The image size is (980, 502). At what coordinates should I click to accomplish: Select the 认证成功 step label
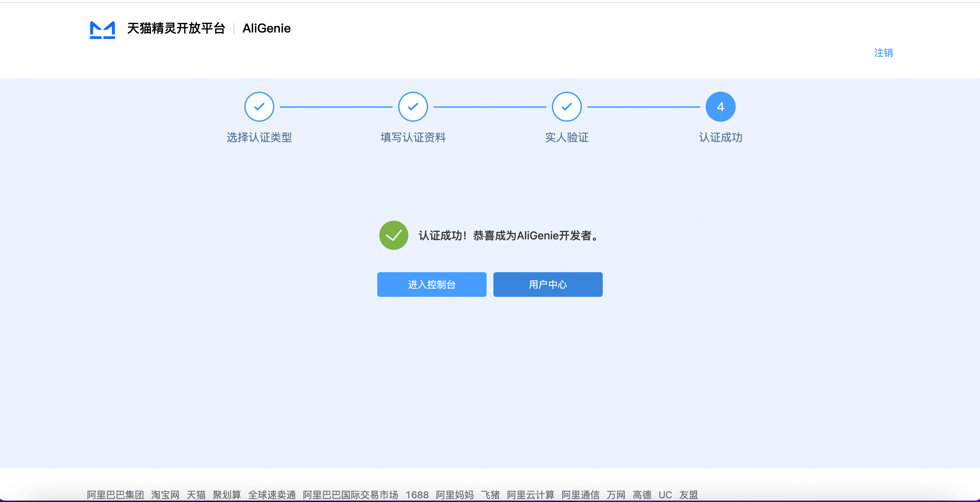(x=720, y=137)
